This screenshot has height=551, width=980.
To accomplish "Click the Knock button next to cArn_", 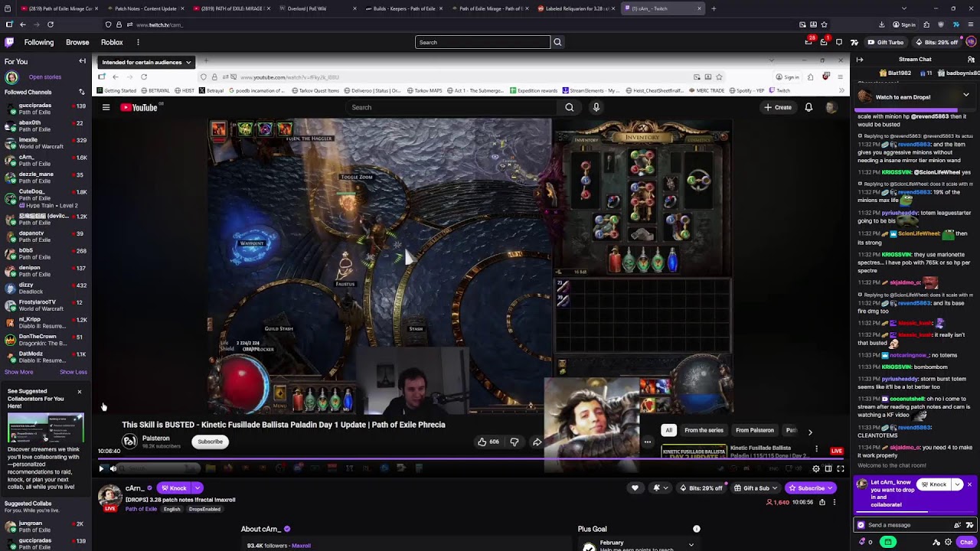I will click(x=175, y=488).
